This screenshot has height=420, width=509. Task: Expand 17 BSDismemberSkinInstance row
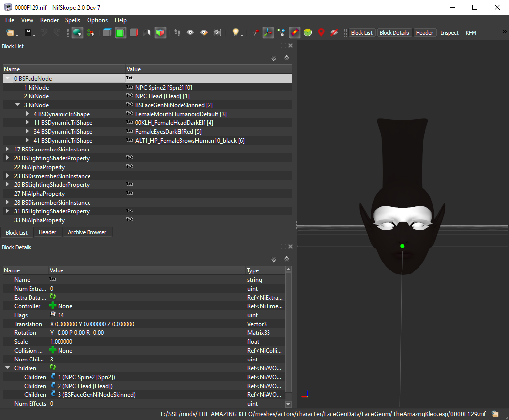7,150
